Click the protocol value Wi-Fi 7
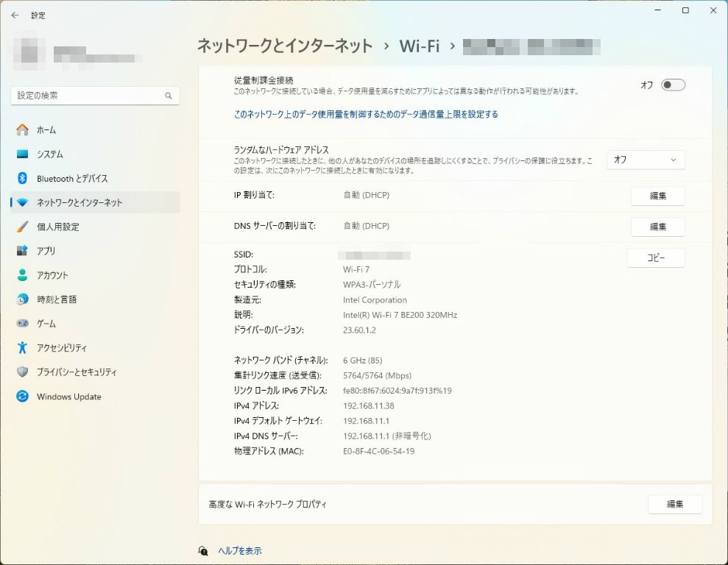This screenshot has height=565, width=728. pyautogui.click(x=356, y=269)
